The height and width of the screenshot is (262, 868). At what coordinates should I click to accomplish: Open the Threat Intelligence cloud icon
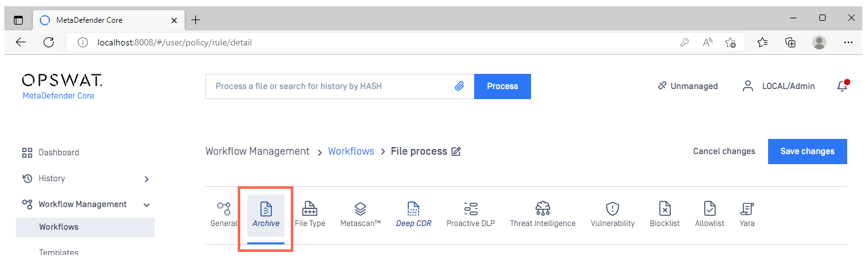point(542,208)
